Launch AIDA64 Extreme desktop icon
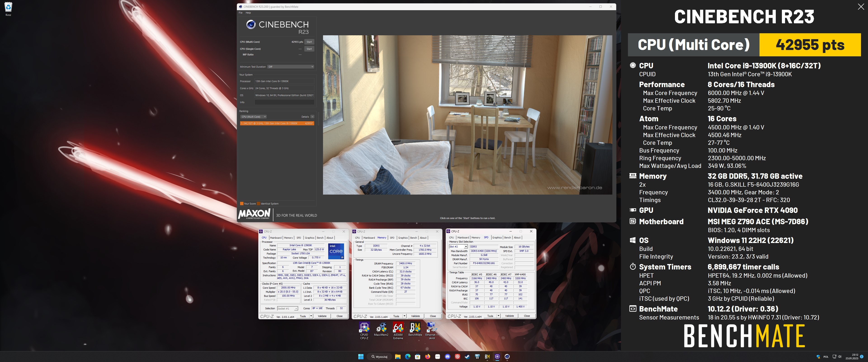 click(x=398, y=331)
